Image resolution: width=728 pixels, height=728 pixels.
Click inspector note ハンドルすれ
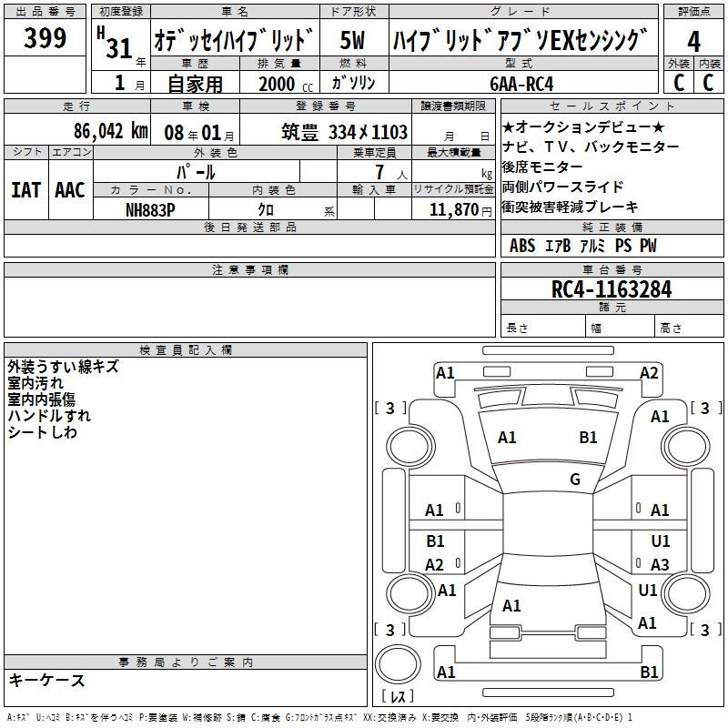pos(49,416)
